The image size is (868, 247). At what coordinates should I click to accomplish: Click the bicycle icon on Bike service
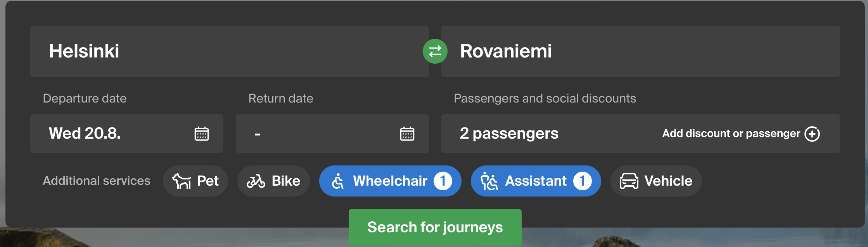(x=256, y=181)
